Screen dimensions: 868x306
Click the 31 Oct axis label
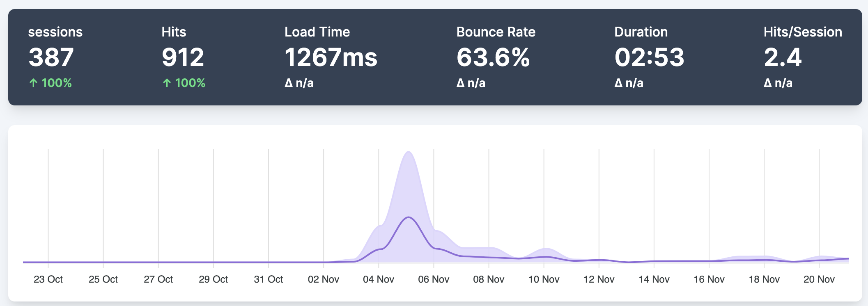[x=269, y=279]
